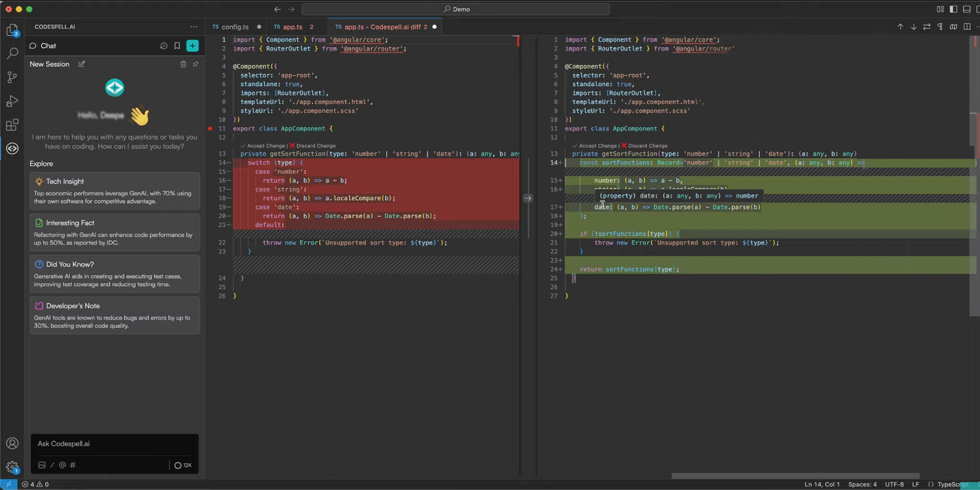Select the Codespell.ai activity bar icon
Screen dimensions: 980x490
pyautogui.click(x=12, y=148)
